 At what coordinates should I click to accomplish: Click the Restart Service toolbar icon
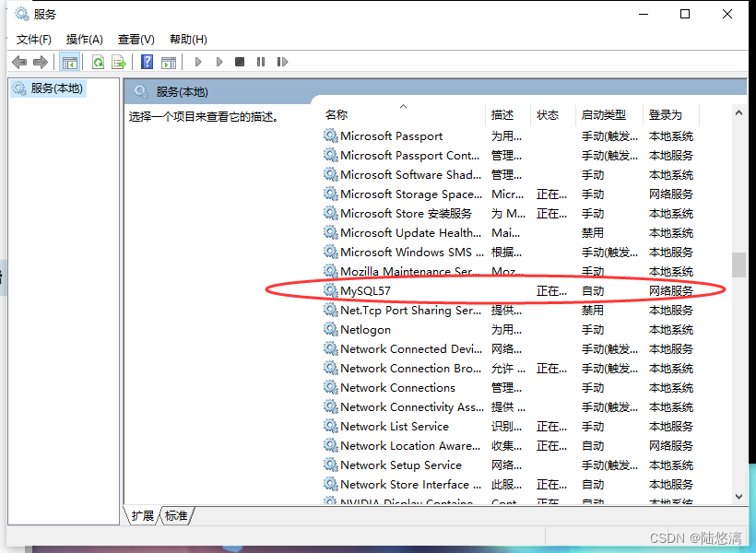(x=280, y=62)
